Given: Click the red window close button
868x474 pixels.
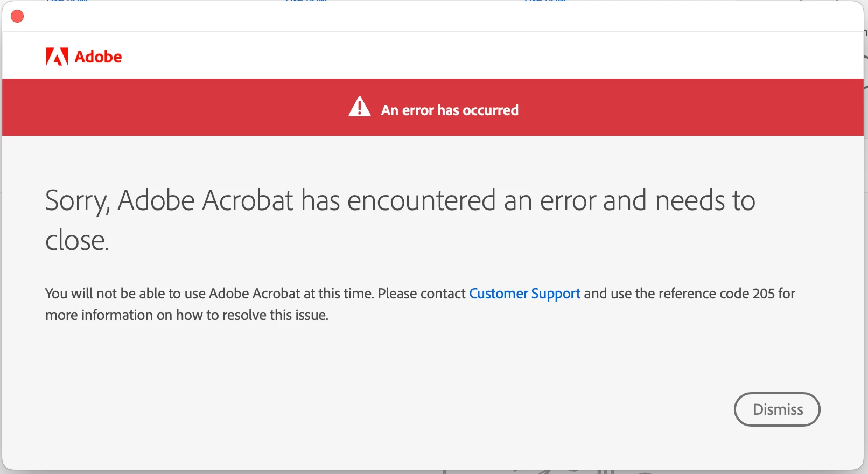Looking at the screenshot, I should click(17, 17).
